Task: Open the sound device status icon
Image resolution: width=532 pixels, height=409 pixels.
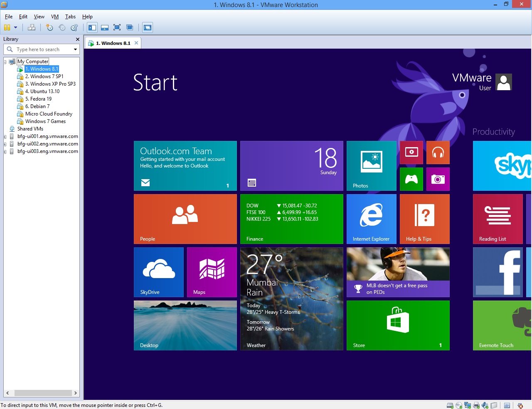Action: pos(485,405)
